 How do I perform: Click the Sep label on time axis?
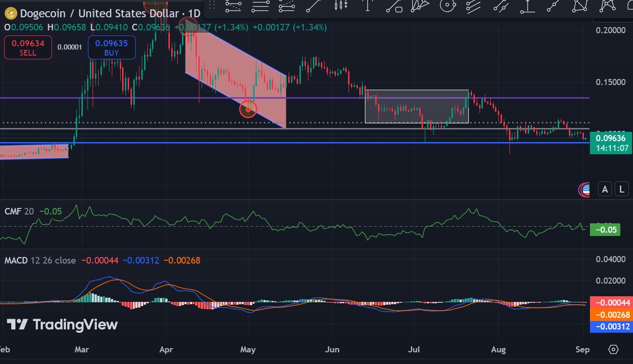[x=583, y=350]
